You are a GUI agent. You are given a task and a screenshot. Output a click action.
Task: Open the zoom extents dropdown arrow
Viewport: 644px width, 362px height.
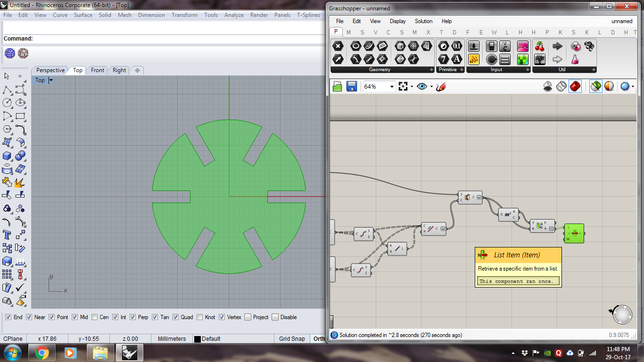tap(412, 87)
